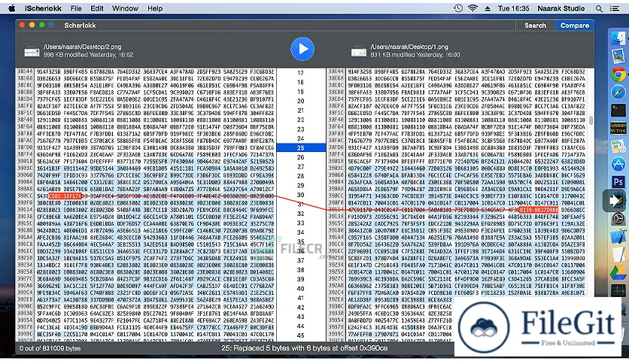
Task: Open Xcode from the Dock
Action: point(618,236)
